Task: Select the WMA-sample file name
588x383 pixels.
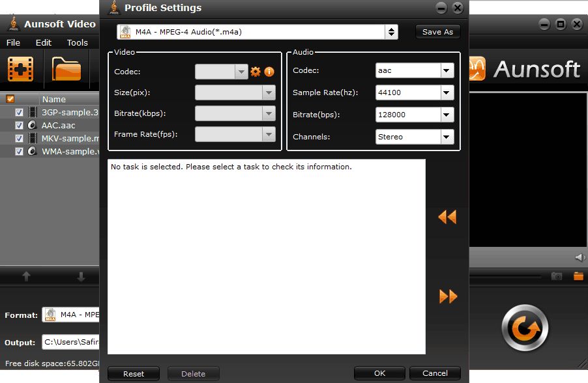Action: coord(70,151)
